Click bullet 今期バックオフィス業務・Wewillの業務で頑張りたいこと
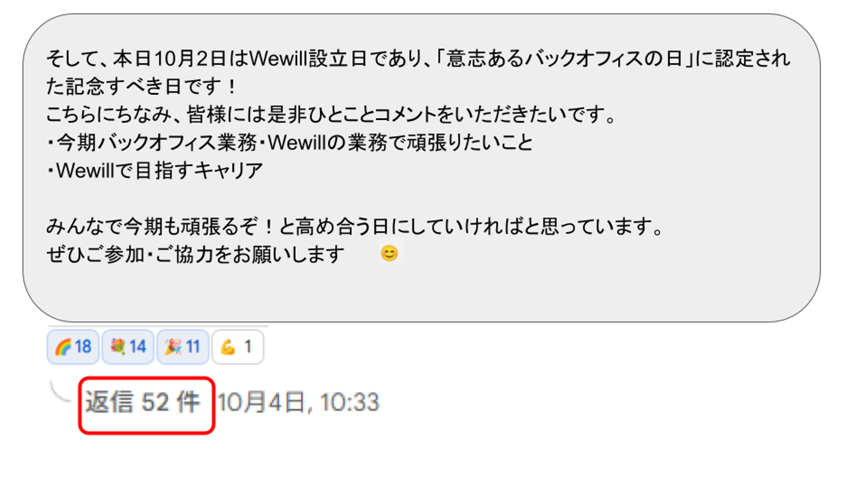Image resolution: width=868 pixels, height=488 pixels. tap(290, 143)
